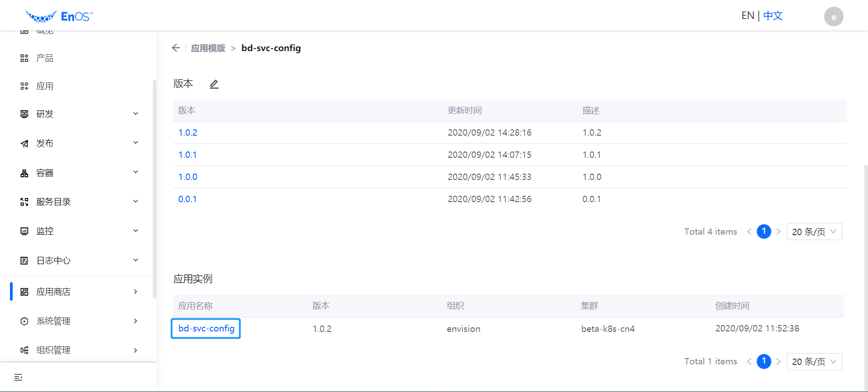The width and height of the screenshot is (868, 392).
Task: Open the 应用商店 submenu arrow
Action: [136, 292]
